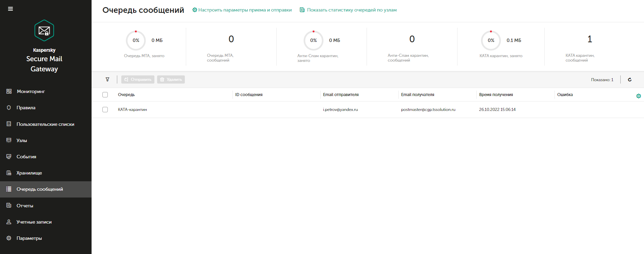Click the Очередь сообщений page title
Screen dimensions: 644x254
143,10
